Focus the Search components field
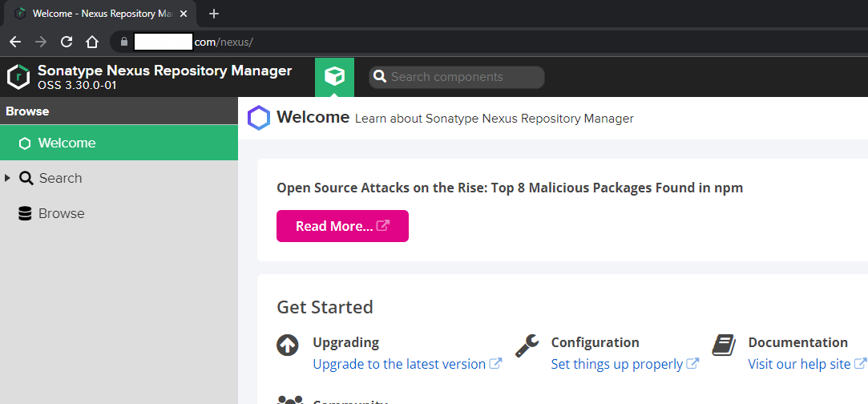The width and height of the screenshot is (868, 404). pyautogui.click(x=457, y=77)
